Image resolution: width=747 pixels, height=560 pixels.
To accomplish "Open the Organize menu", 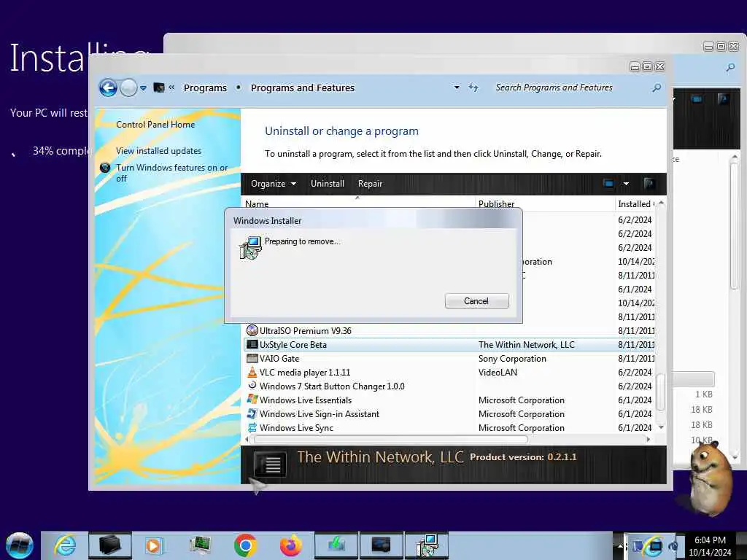I will point(273,184).
